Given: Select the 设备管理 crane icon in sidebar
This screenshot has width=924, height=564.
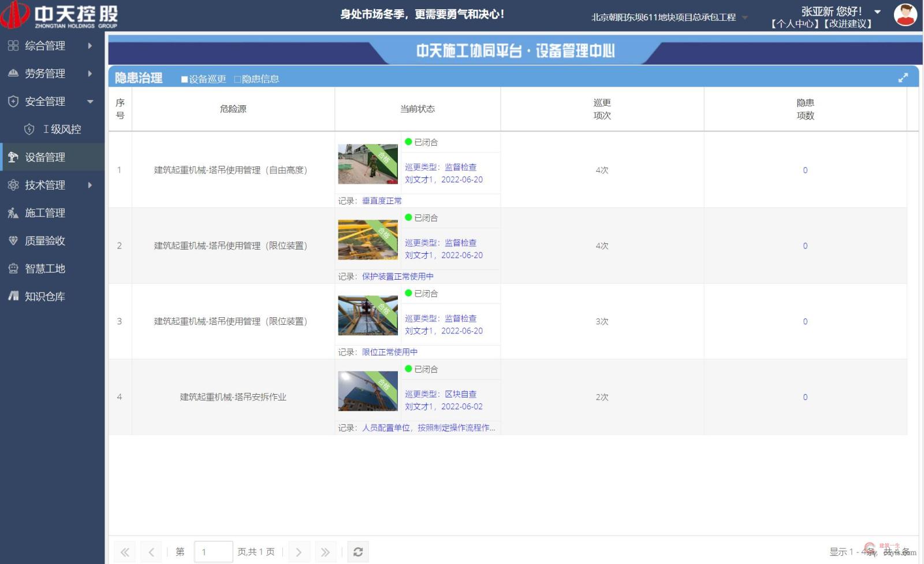Looking at the screenshot, I should coord(13,157).
